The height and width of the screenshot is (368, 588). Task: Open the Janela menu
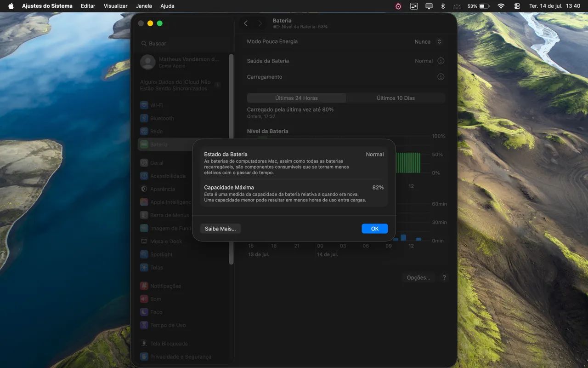[144, 6]
